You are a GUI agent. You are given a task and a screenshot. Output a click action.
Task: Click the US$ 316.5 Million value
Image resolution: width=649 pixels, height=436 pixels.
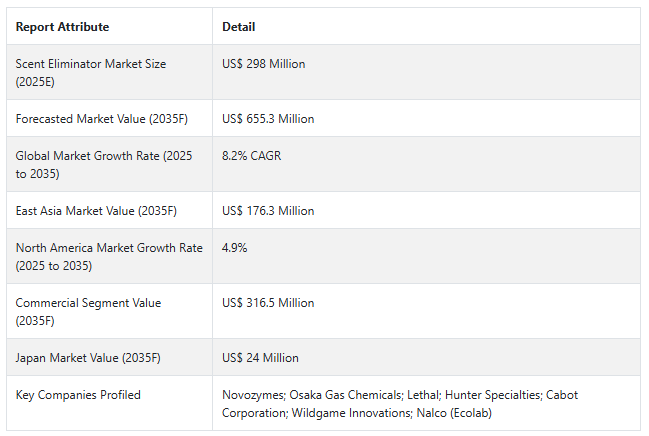268,303
